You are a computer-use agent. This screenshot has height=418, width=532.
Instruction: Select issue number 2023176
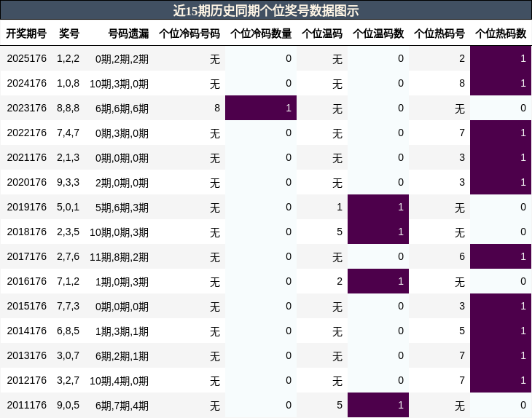coord(26,108)
